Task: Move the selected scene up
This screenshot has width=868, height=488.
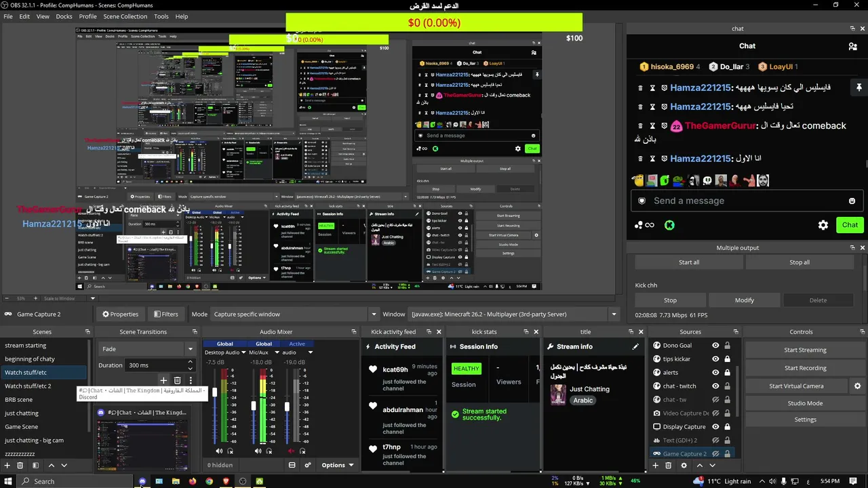Action: (52, 466)
